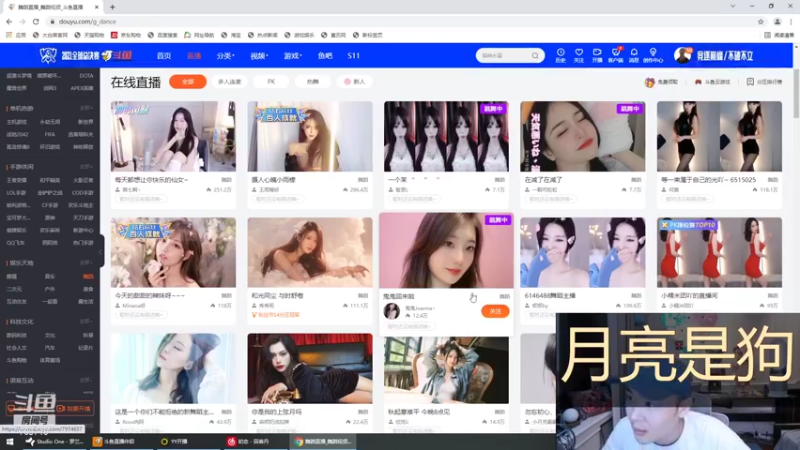Expand the 视频 dropdown in top nav
The image size is (800, 450).
(259, 56)
